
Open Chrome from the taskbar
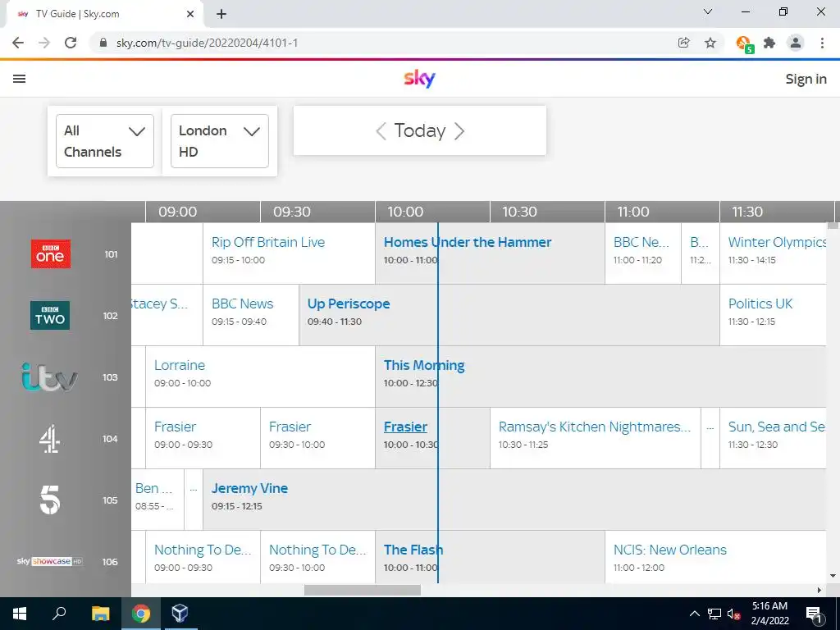coord(141,614)
